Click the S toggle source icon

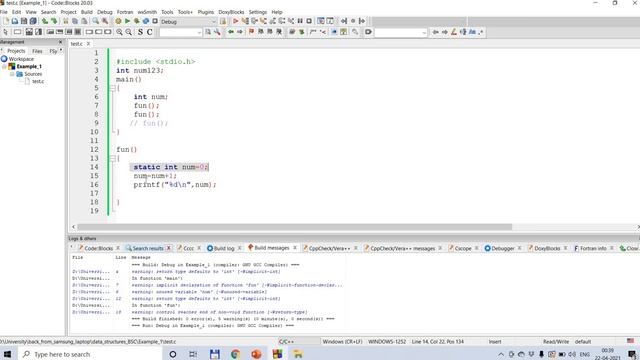[140, 32]
